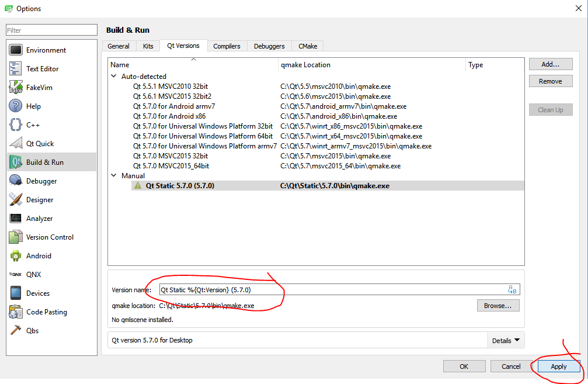
Task: Close the Options dialog window
Action: click(578, 8)
